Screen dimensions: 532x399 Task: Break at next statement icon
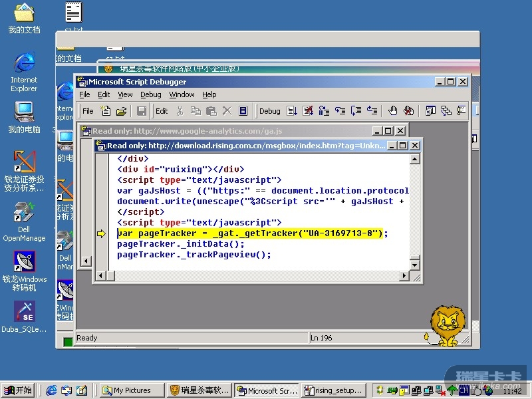click(x=324, y=110)
